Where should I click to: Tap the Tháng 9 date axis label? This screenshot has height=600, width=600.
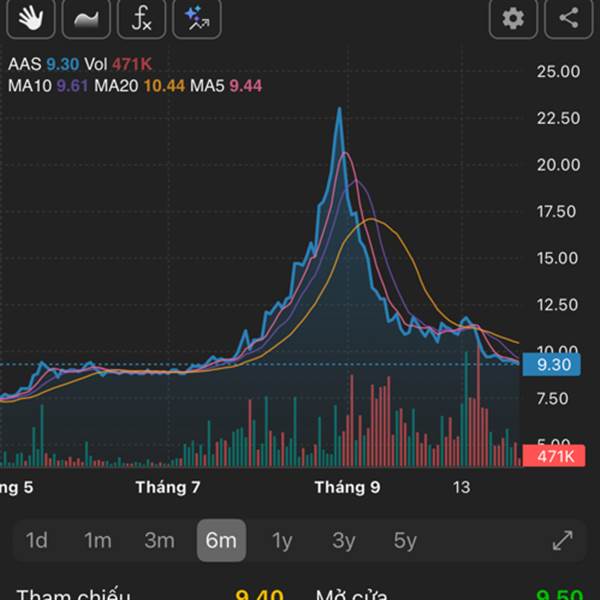coord(347,488)
